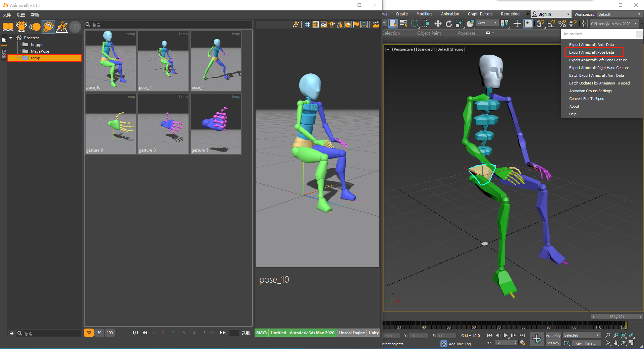The height and width of the screenshot is (349, 644).
Task: Click the clapperboard icon in Animcraft toolbar
Action: coord(376,24)
